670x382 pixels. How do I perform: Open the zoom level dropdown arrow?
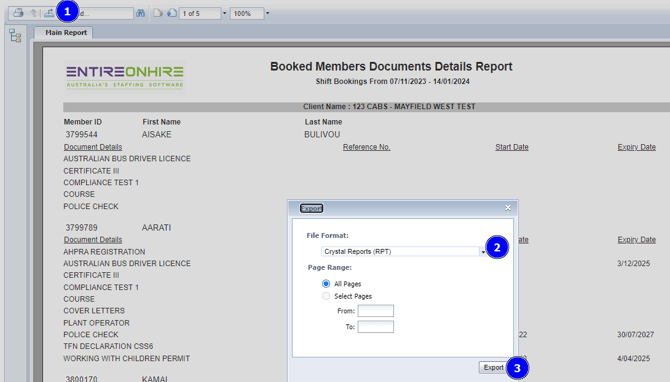[x=267, y=13]
